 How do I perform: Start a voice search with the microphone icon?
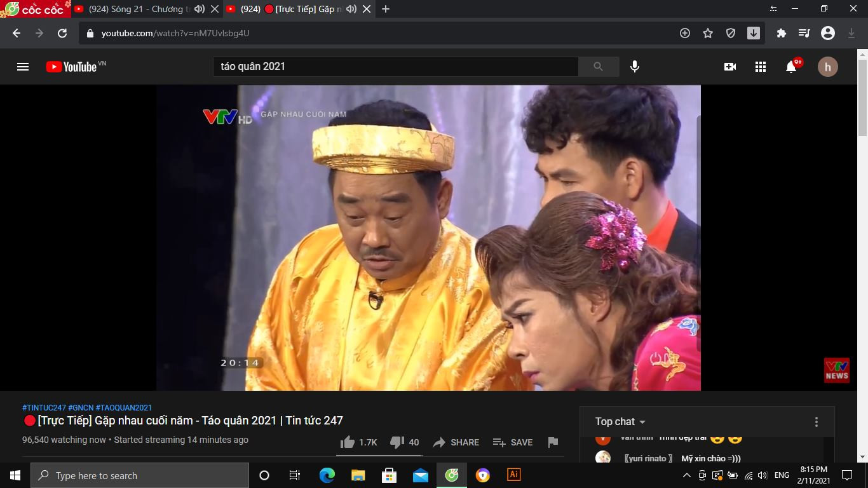click(634, 66)
